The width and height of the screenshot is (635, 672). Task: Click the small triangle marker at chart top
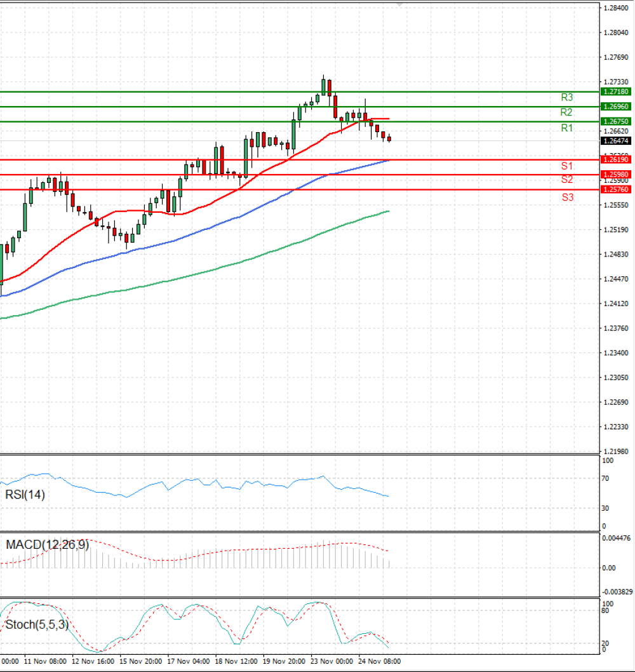[400, 4]
